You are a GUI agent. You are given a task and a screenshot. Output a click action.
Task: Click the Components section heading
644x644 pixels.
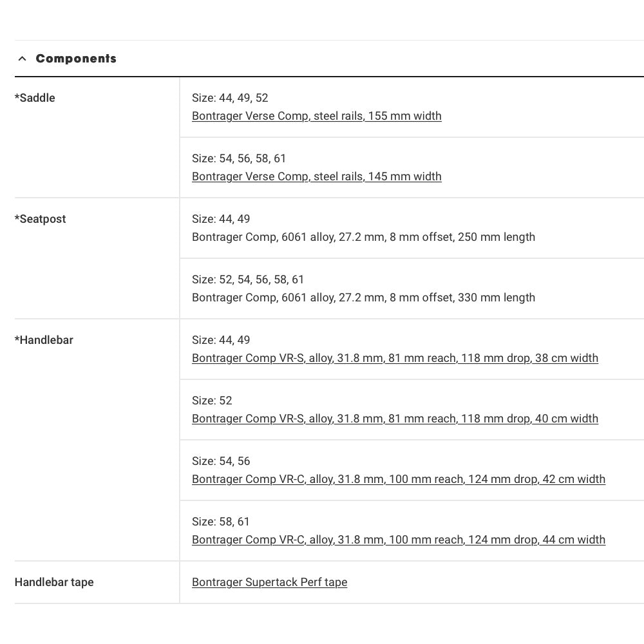coord(76,59)
